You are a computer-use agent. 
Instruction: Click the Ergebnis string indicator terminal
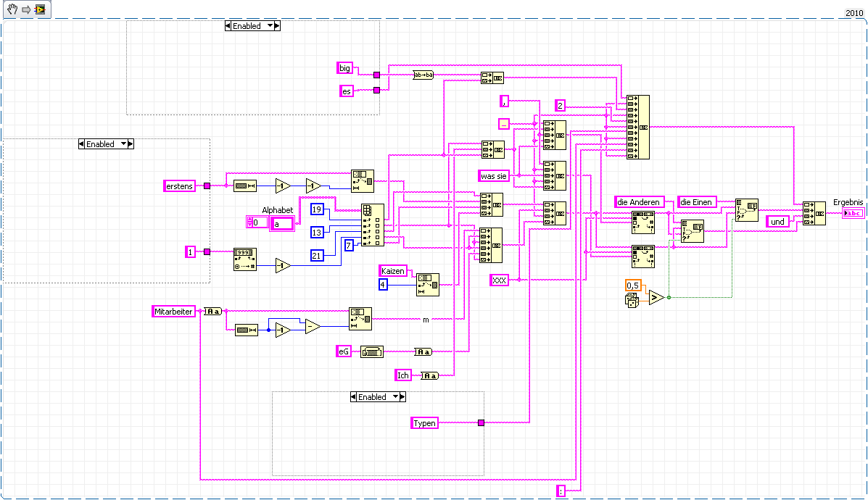pyautogui.click(x=853, y=214)
